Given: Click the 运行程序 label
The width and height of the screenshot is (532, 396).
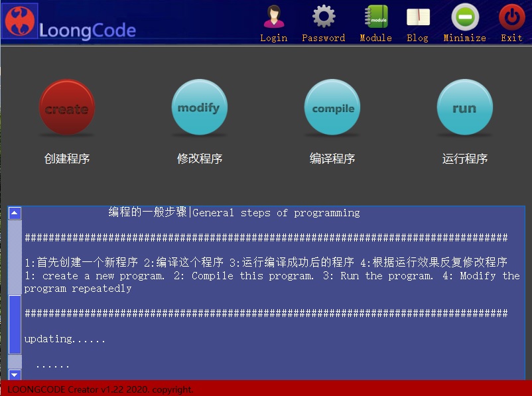Looking at the screenshot, I should (465, 159).
